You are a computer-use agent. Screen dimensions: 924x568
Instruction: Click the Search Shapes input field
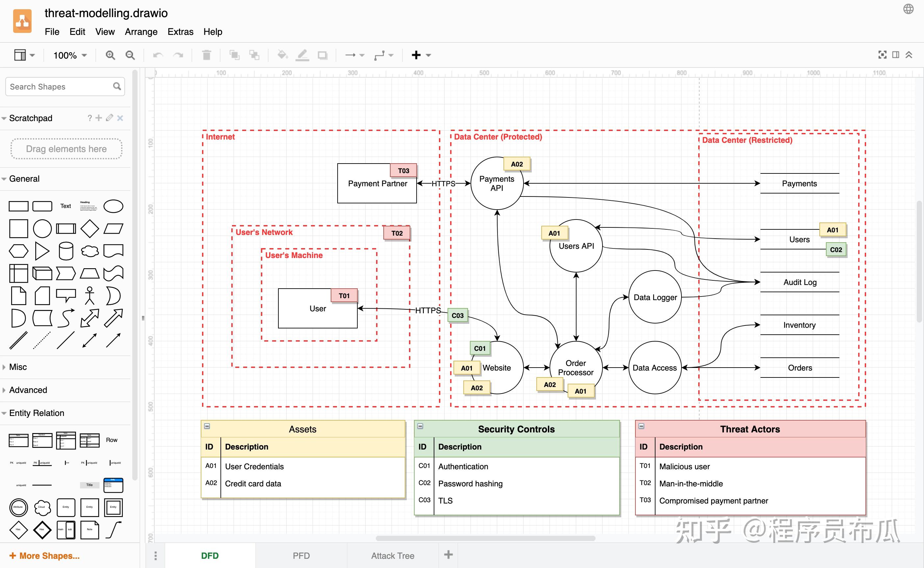60,87
